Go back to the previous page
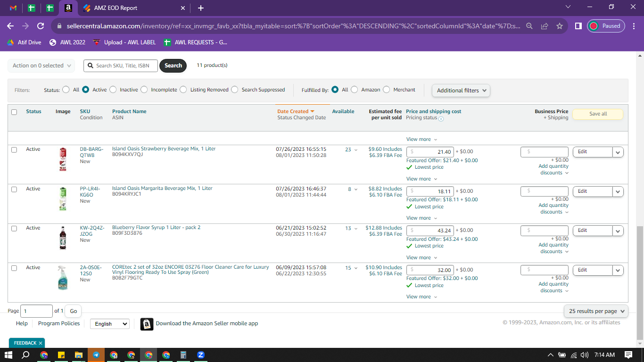The width and height of the screenshot is (644, 362). click(x=10, y=26)
